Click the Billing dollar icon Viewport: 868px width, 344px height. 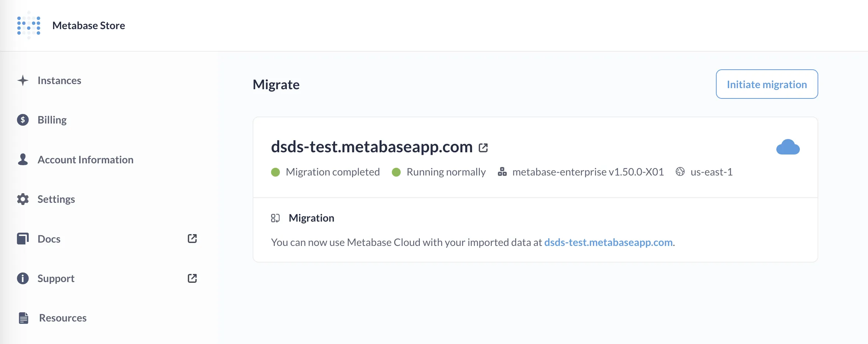[23, 119]
